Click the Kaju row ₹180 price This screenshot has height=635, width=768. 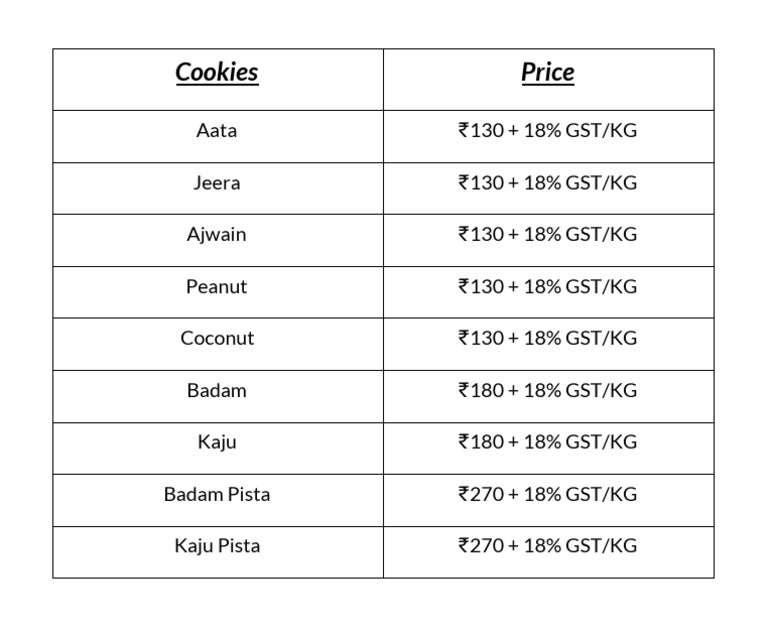click(547, 443)
